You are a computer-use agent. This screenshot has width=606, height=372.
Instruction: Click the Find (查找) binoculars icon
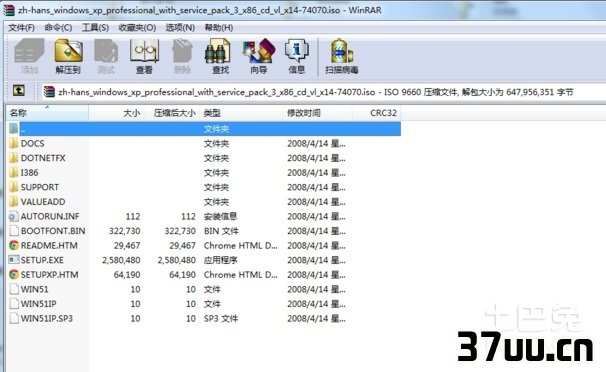coord(217,51)
